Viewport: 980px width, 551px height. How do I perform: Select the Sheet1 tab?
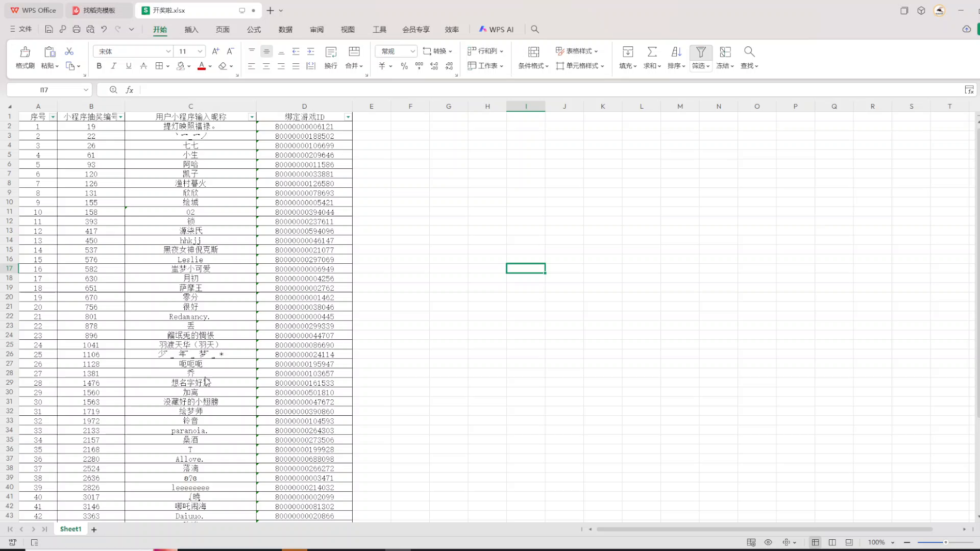70,530
